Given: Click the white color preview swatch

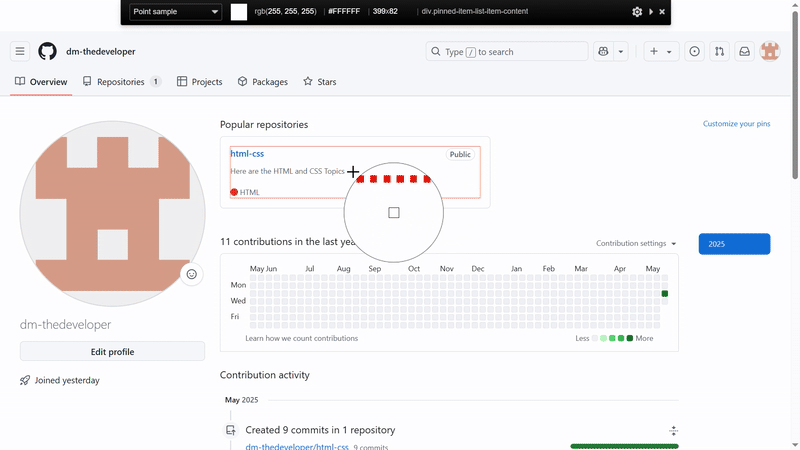Looking at the screenshot, I should (x=239, y=12).
